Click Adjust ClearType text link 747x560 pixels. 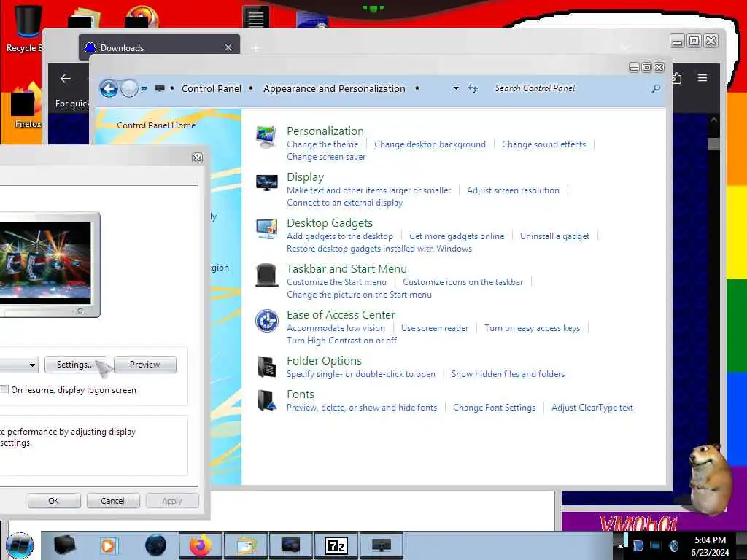592,408
